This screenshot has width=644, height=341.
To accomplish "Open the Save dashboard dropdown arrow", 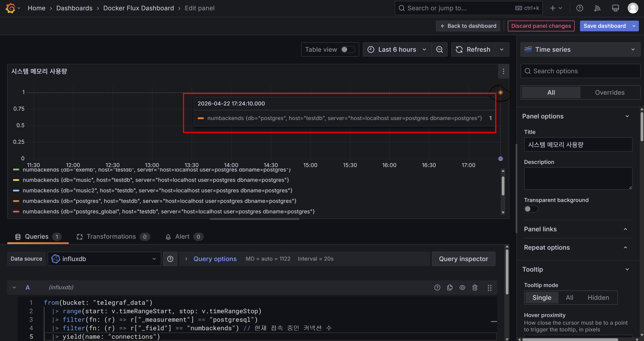I will click(634, 26).
